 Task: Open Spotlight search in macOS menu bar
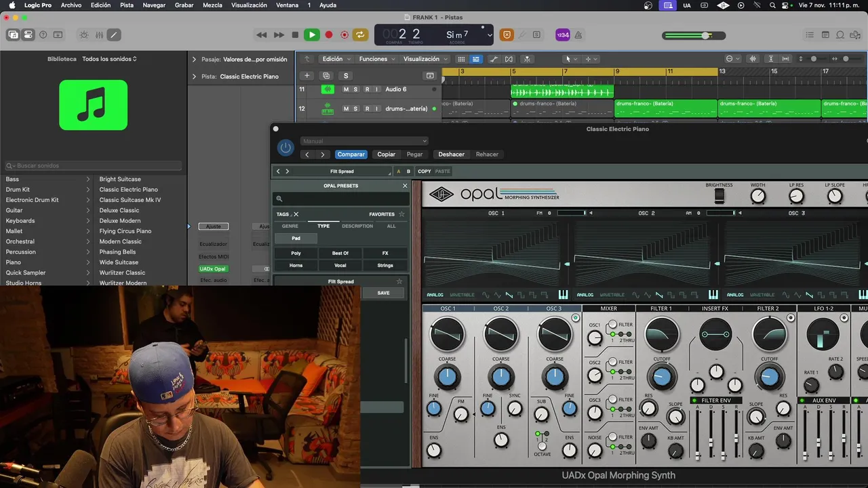(x=773, y=5)
